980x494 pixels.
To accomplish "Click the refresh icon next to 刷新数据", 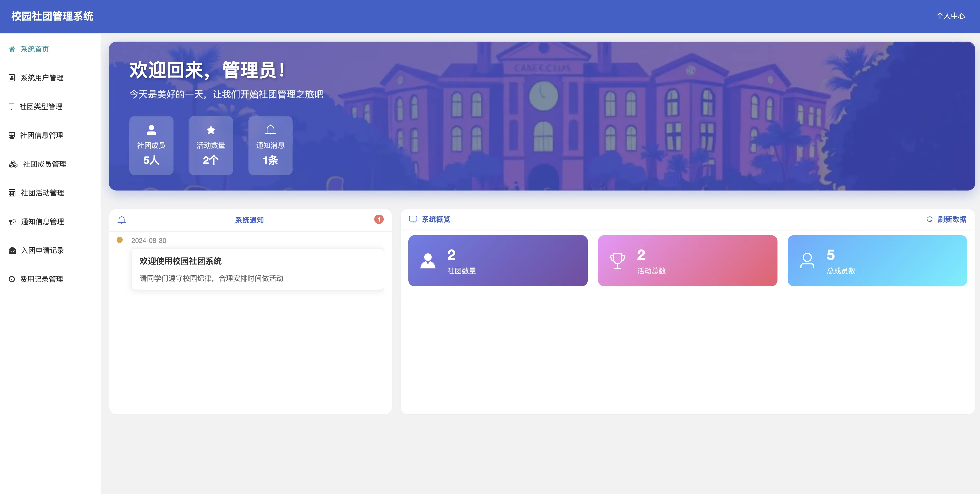I will coord(929,219).
